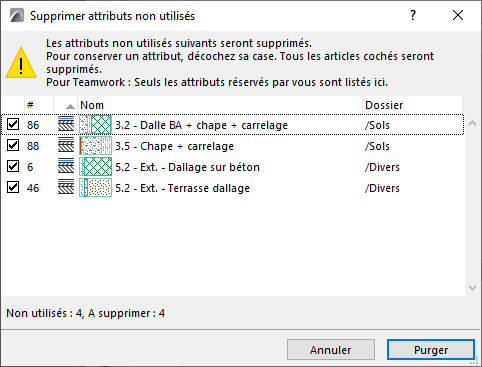Click the scrollbar down arrow

point(472,288)
